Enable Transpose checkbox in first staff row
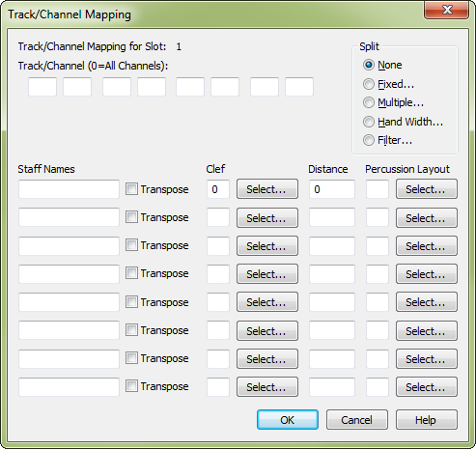Image resolution: width=476 pixels, height=449 pixels. tap(131, 189)
